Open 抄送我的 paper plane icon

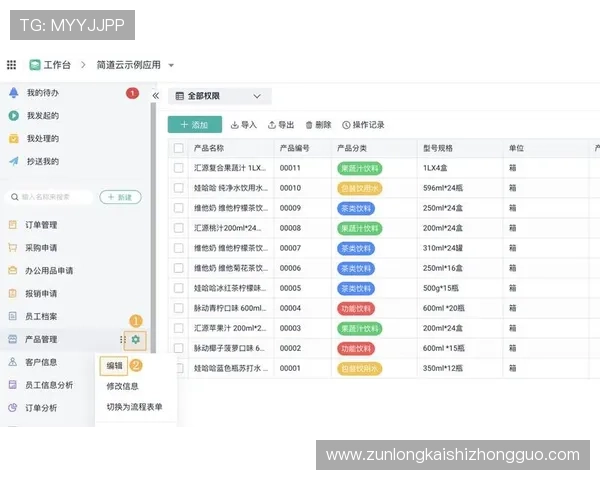point(13,161)
